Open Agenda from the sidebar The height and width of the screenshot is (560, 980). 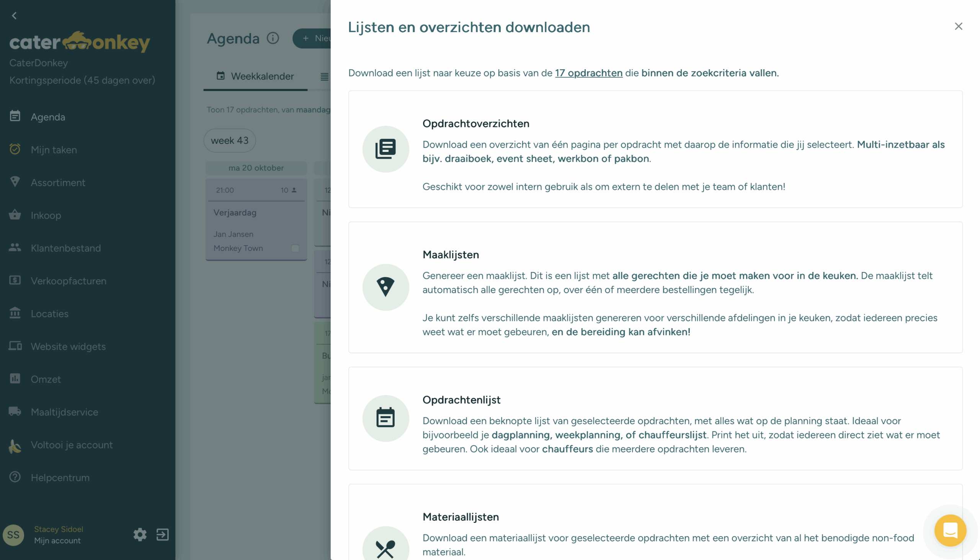point(48,117)
